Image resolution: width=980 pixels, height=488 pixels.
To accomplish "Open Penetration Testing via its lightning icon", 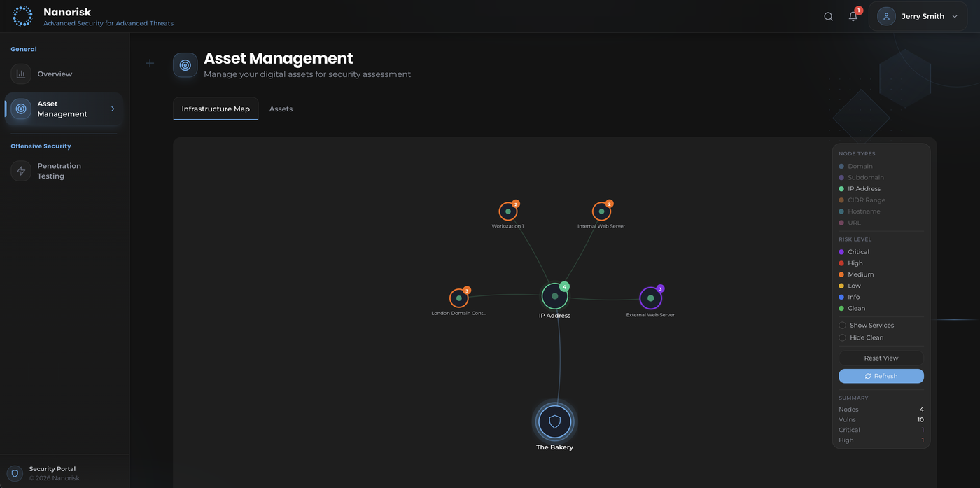I will pyautogui.click(x=20, y=170).
